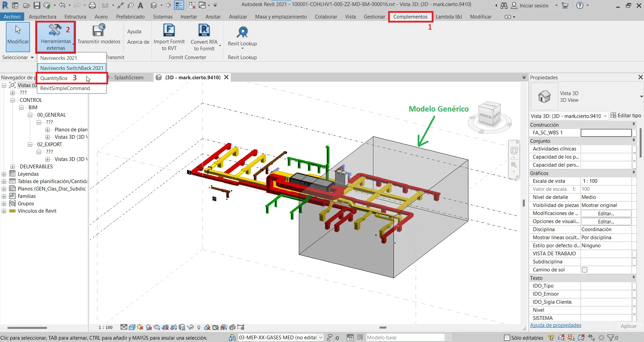Click the Worksets icon in status bar
The width and height of the screenshot is (644, 342).
pos(232,337)
